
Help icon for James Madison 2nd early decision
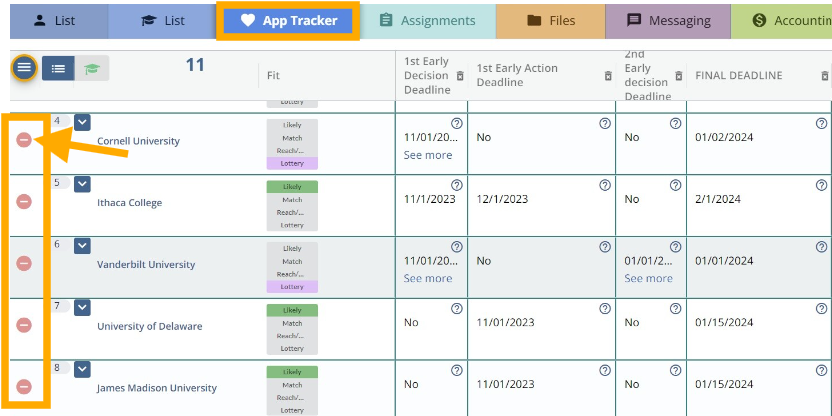pyautogui.click(x=675, y=370)
